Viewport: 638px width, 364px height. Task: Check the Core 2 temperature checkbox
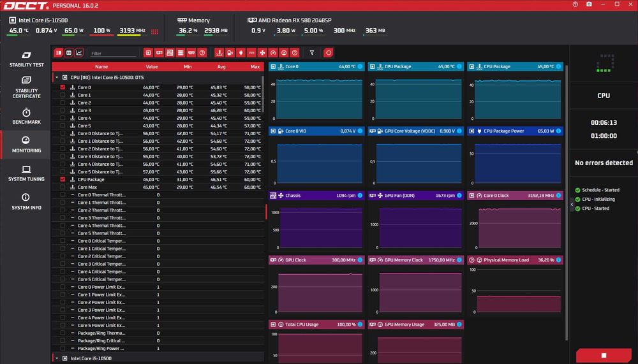pyautogui.click(x=63, y=103)
